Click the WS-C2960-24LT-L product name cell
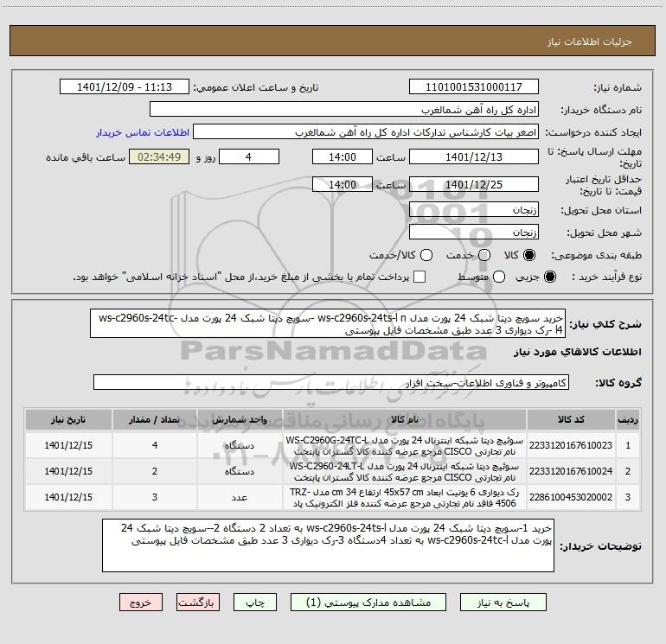The height and width of the screenshot is (644, 666). (x=405, y=471)
